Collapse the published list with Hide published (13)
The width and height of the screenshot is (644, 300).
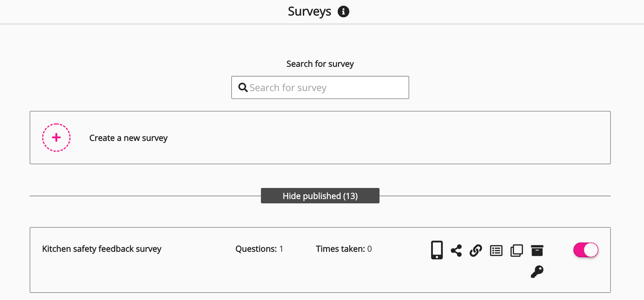click(x=320, y=196)
